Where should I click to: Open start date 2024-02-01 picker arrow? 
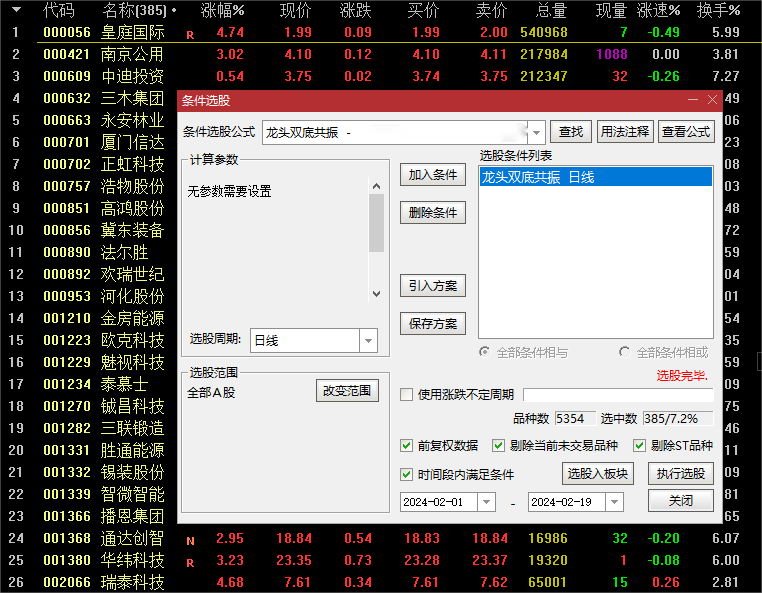coord(486,502)
